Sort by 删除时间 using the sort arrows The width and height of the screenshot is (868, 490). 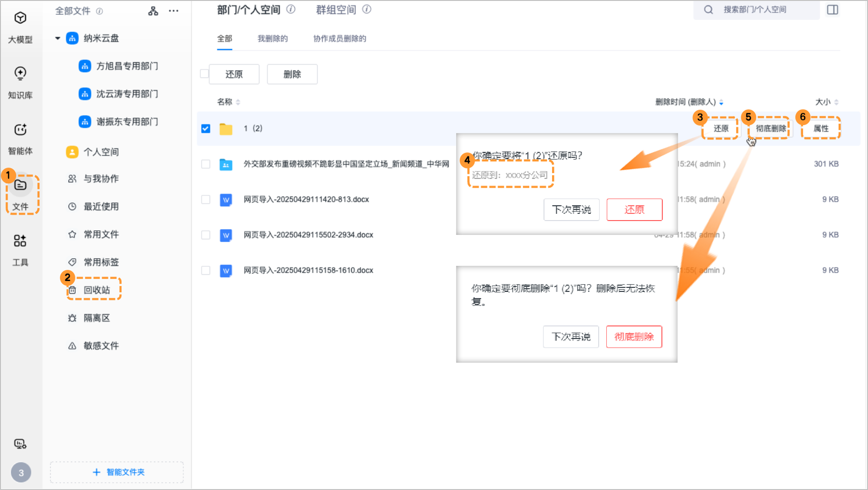722,102
